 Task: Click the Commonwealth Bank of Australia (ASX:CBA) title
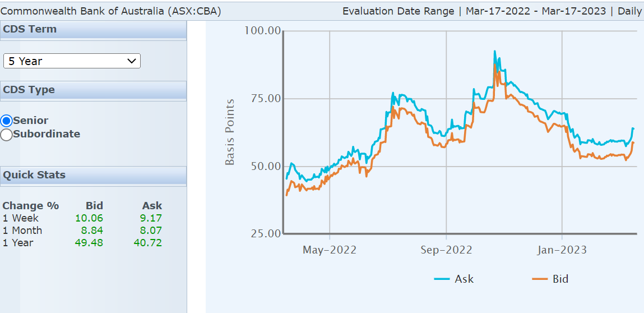(111, 11)
